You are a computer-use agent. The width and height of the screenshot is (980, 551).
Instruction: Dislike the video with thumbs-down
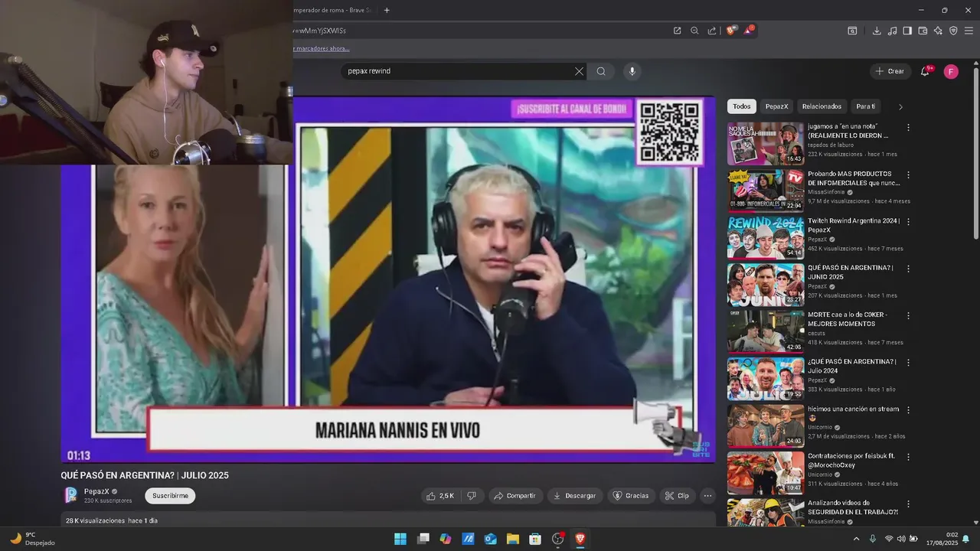point(472,496)
